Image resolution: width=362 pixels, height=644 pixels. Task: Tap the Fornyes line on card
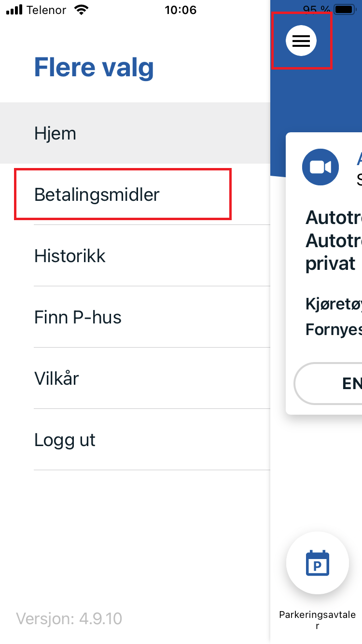pyautogui.click(x=334, y=329)
